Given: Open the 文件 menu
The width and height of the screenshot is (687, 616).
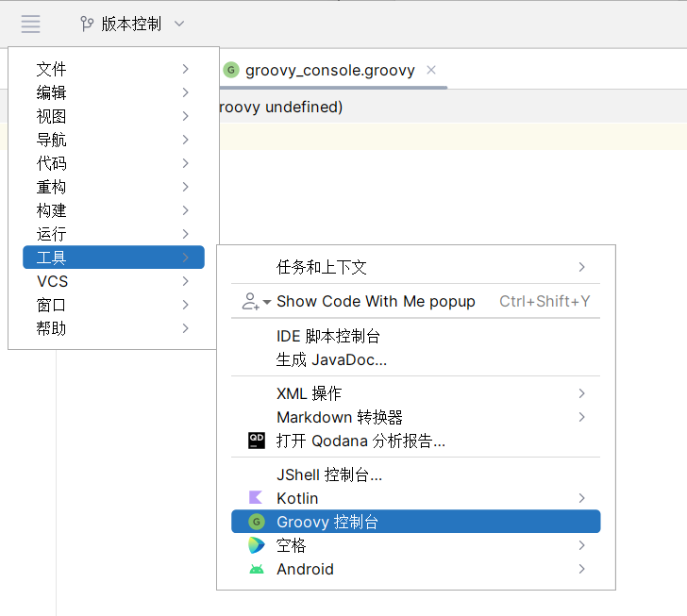Looking at the screenshot, I should pos(52,69).
